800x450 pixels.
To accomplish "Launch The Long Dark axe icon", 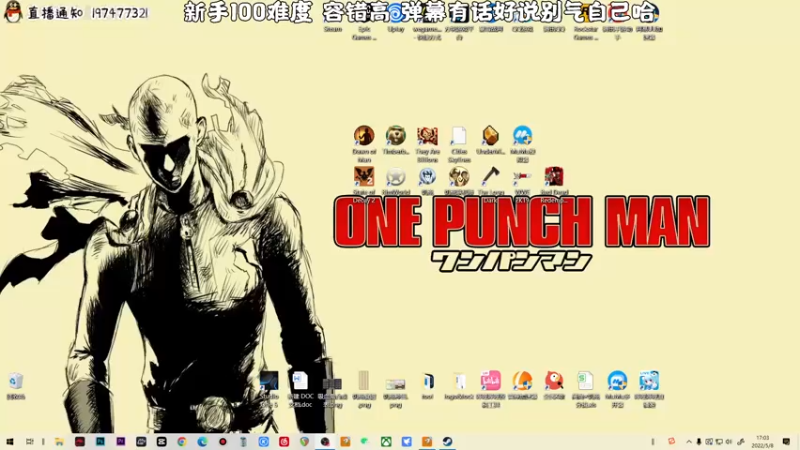I will [x=490, y=177].
